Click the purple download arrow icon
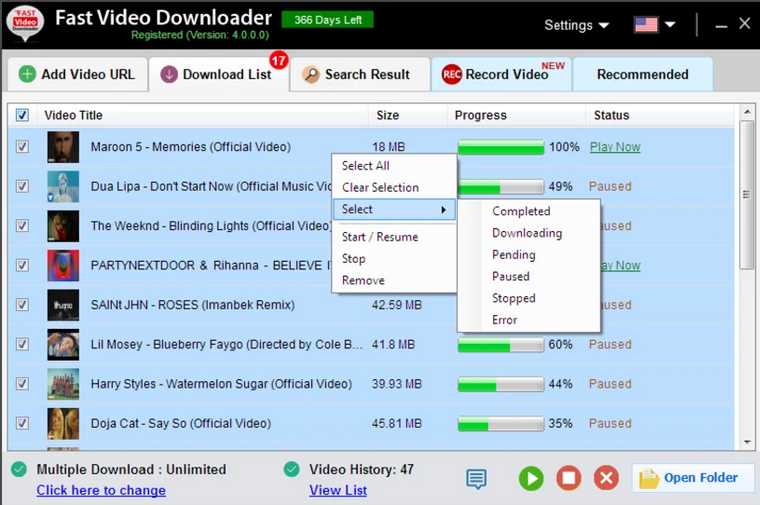 [169, 74]
